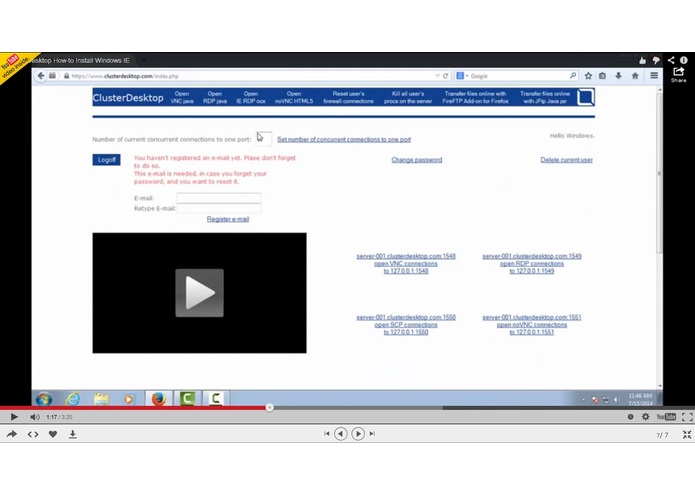The width and height of the screenshot is (695, 494).
Task: Select Transfer files online with JFtp Java jar
Action: 545,97
